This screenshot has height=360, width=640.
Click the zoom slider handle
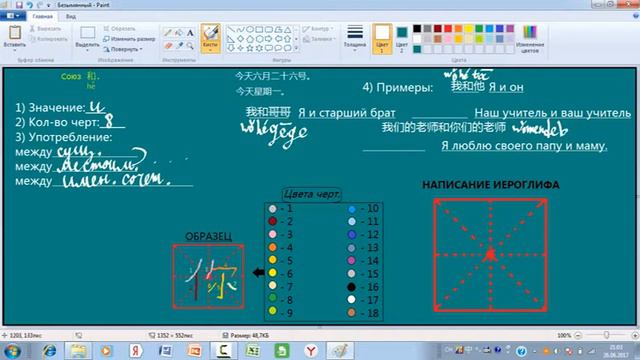click(607, 335)
